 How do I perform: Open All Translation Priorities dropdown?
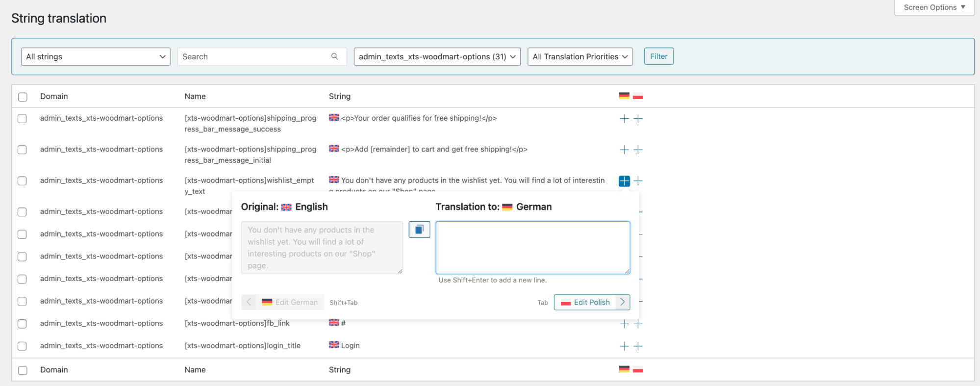tap(579, 56)
